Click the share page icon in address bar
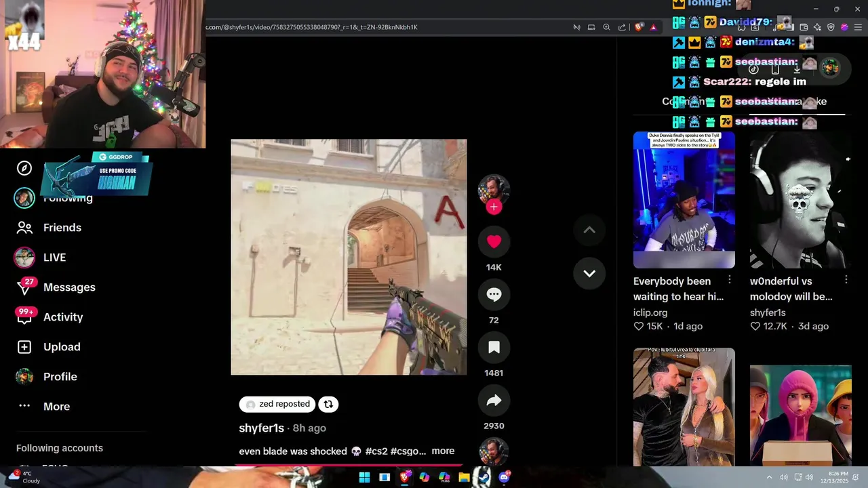Screen dimensions: 868x488 click(x=622, y=27)
